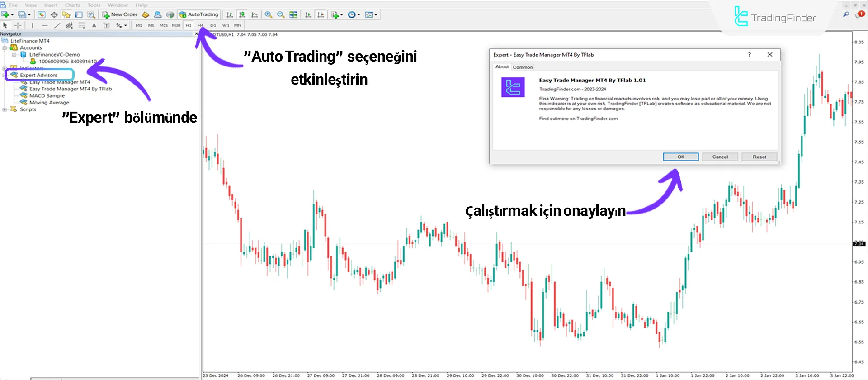Switch to the About tab in Expert dialog

point(502,66)
